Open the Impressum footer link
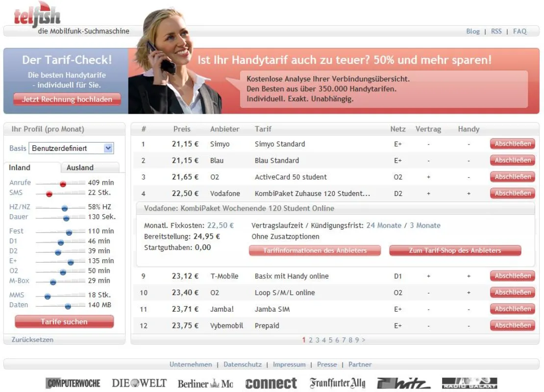Viewport: 544px width, 392px height. 289,364
